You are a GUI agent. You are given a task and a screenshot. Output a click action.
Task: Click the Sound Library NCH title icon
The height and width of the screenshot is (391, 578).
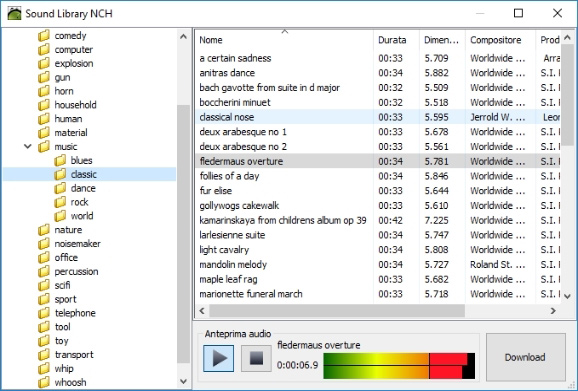(14, 13)
